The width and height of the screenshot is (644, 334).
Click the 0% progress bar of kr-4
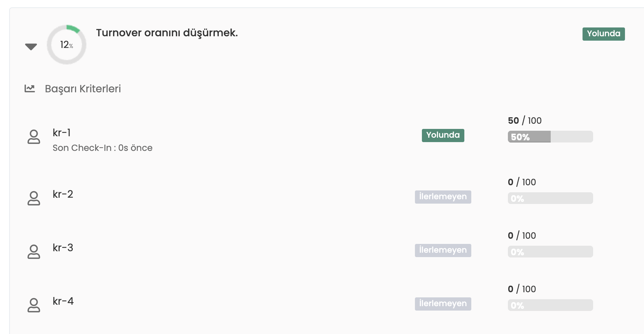click(550, 305)
